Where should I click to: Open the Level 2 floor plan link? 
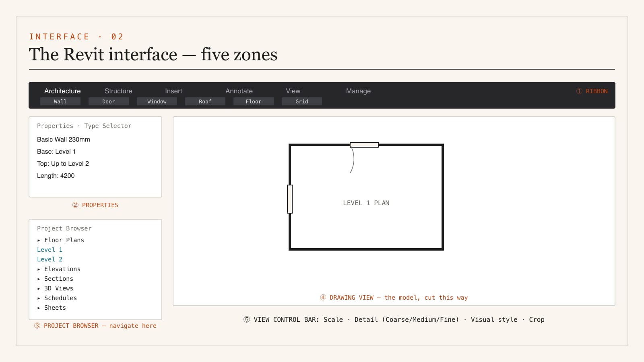[x=50, y=259]
